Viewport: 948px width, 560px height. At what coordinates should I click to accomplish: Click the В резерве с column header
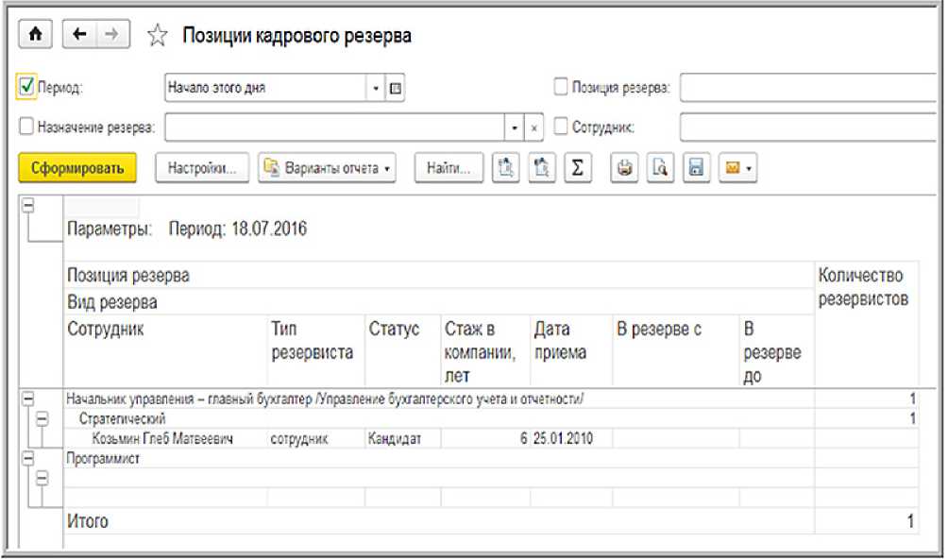tap(676, 350)
